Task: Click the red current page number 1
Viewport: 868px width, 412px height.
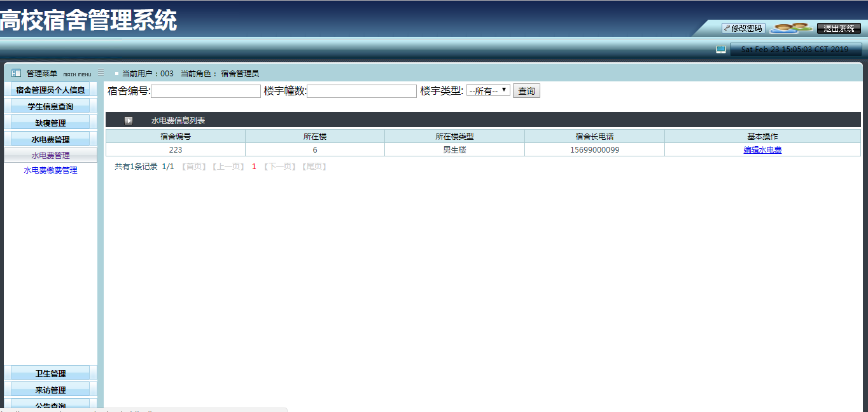Action: 254,167
